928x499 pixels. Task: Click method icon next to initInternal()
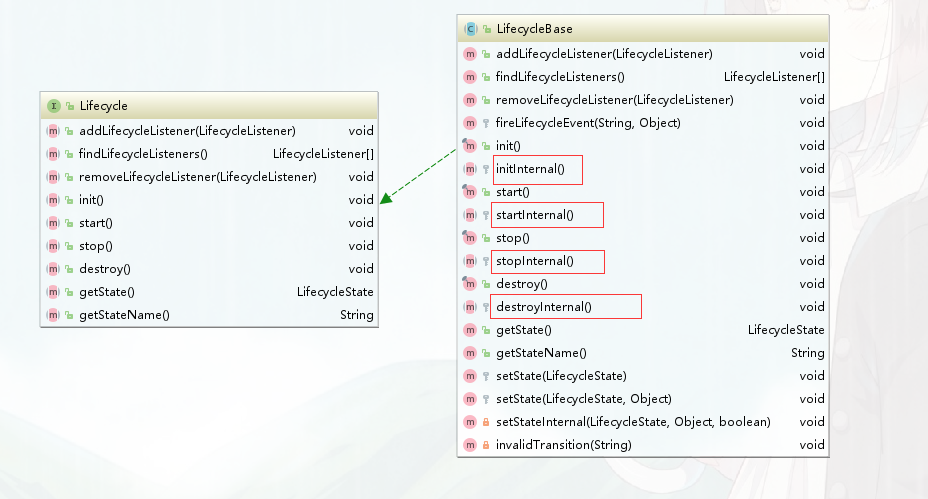(x=470, y=169)
